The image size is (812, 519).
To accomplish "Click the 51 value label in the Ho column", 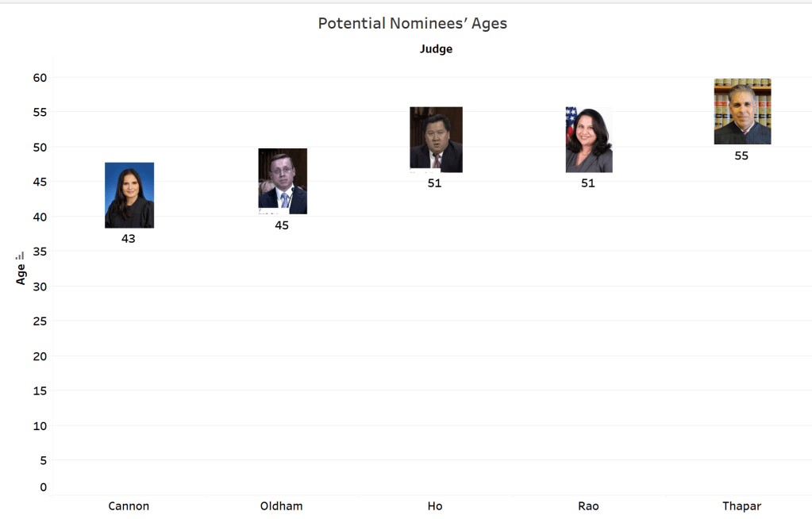I will [x=435, y=183].
